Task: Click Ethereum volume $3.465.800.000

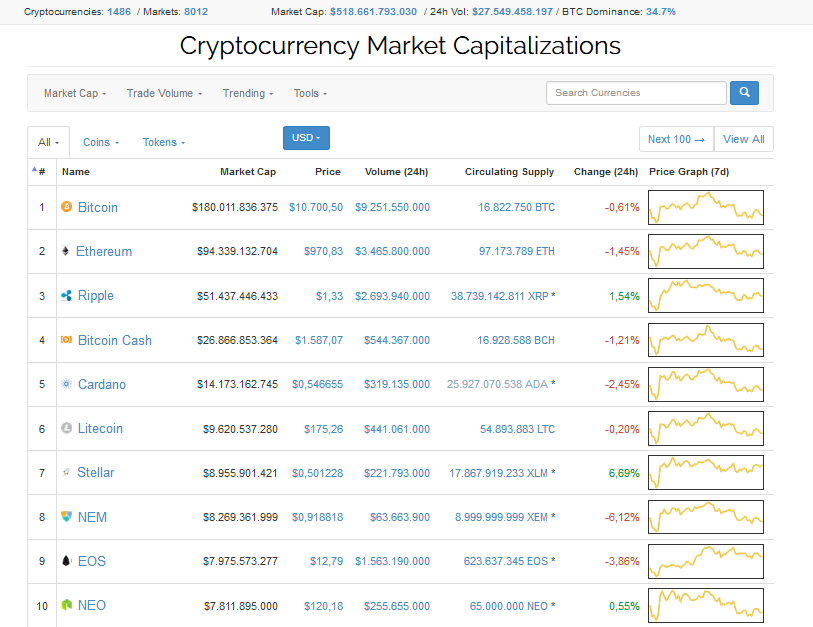Action: click(393, 252)
